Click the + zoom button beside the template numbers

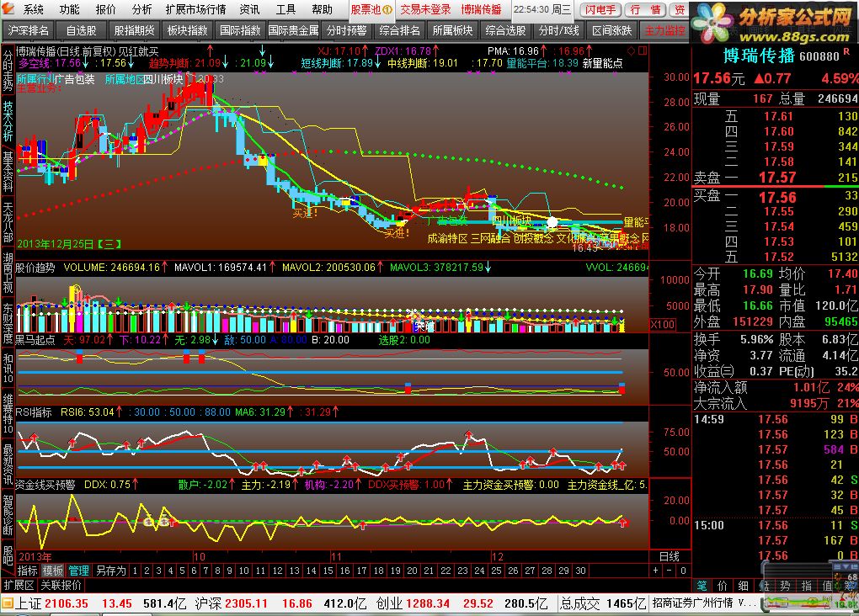click(x=656, y=571)
